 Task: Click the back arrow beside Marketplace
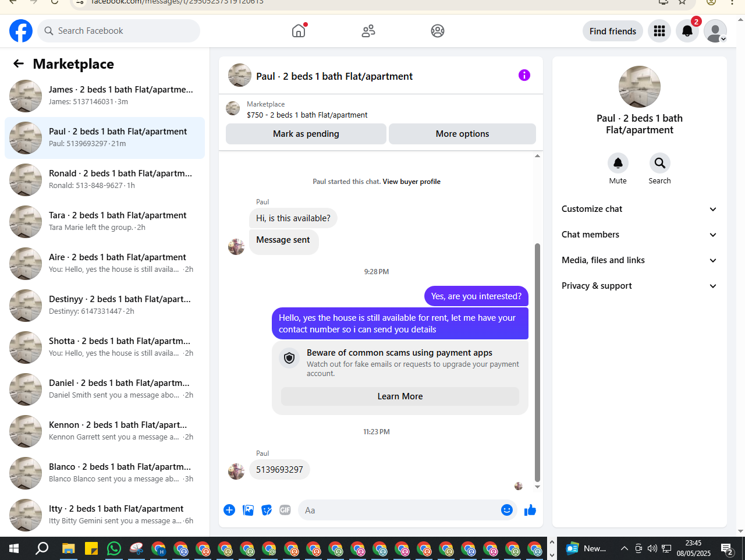[19, 63]
